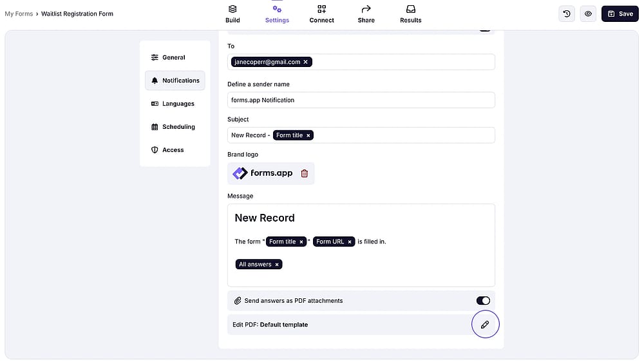Select General settings in sidebar

[175, 57]
